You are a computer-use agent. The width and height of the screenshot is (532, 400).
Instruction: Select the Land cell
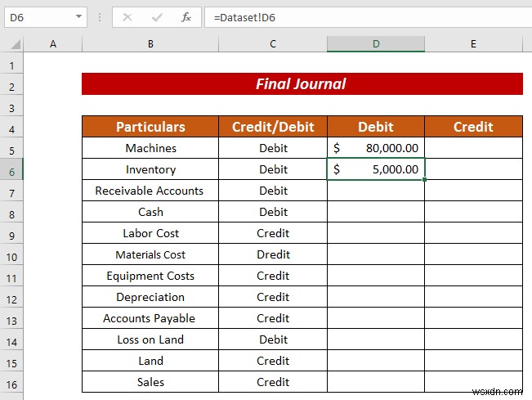tap(150, 361)
